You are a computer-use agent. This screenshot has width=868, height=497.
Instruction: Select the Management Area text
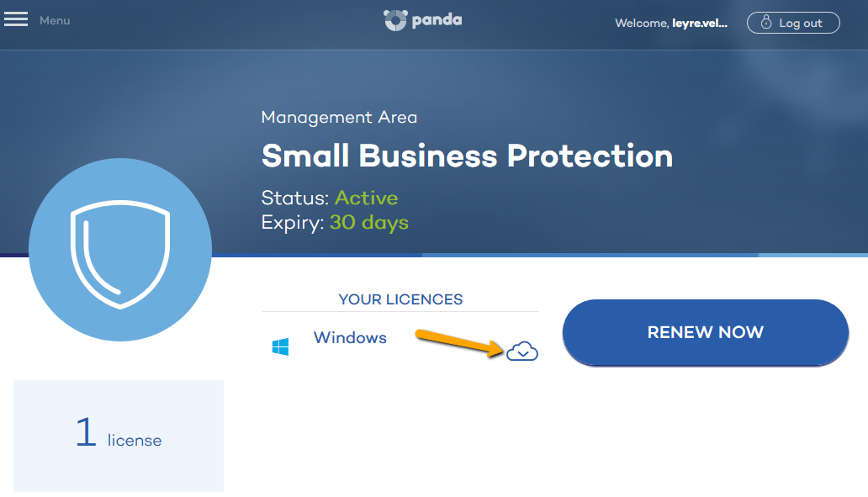[x=339, y=118]
